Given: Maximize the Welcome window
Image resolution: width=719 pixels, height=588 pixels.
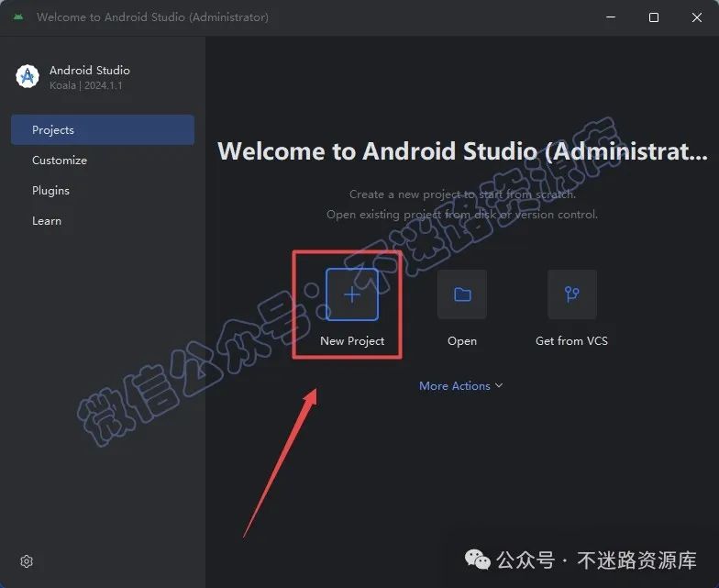Looking at the screenshot, I should (x=654, y=17).
